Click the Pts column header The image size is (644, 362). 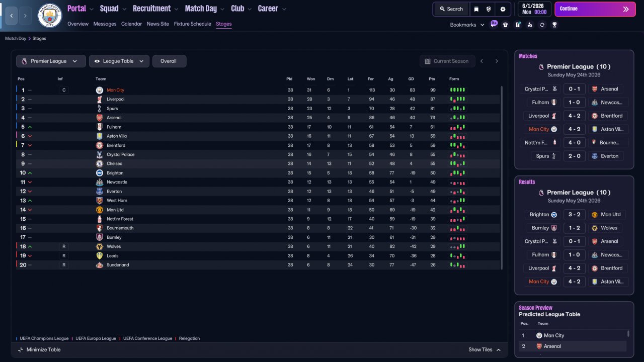(x=432, y=79)
